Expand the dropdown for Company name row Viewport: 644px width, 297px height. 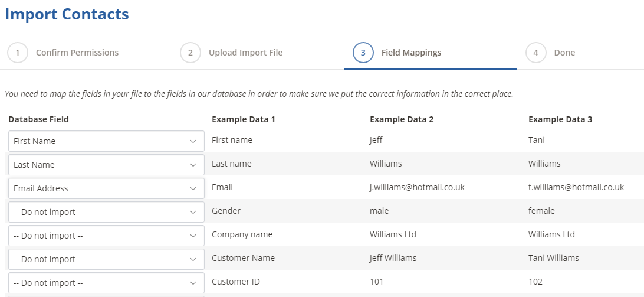pyautogui.click(x=106, y=236)
